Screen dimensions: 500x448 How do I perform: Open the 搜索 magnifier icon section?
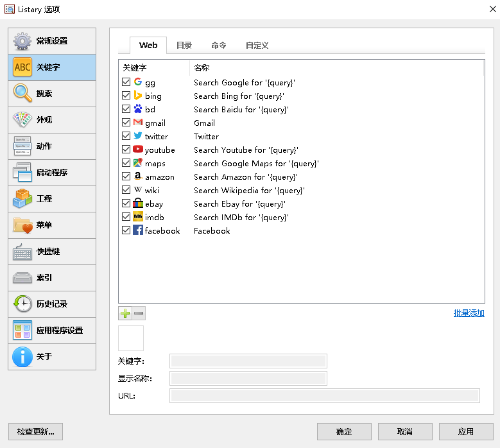point(22,93)
